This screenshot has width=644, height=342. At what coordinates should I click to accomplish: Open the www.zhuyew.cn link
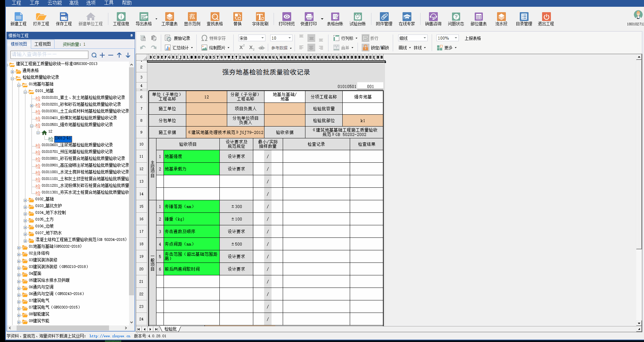tap(110, 336)
